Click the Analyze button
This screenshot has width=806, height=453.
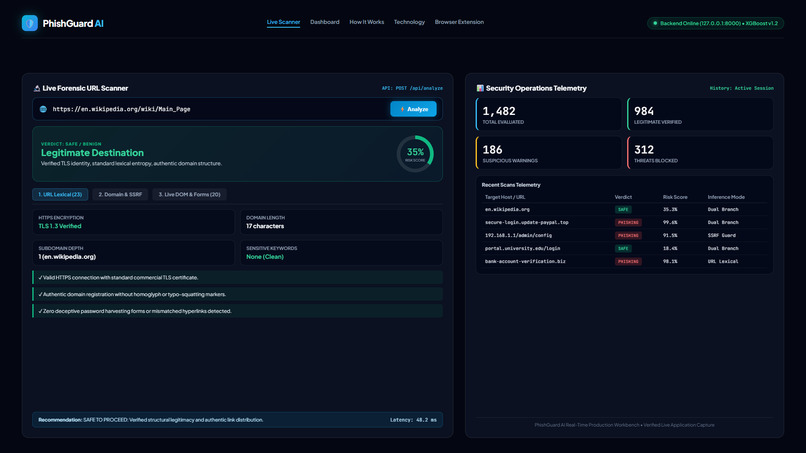(413, 109)
